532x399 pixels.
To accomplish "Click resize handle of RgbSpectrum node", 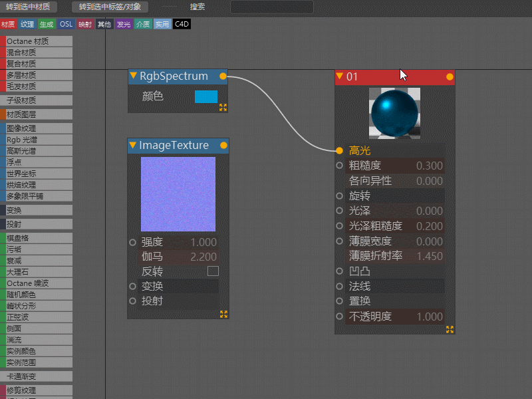I will pos(223,108).
